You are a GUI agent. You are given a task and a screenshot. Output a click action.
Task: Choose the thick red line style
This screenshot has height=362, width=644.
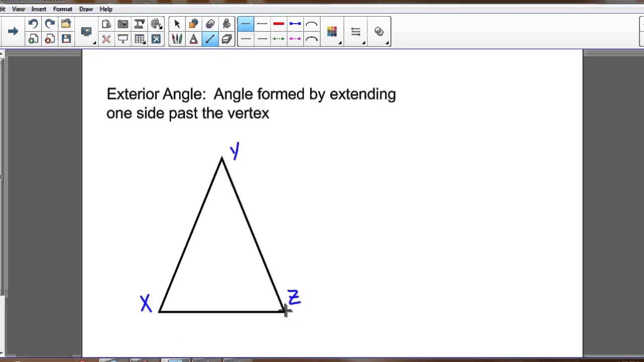(x=279, y=24)
